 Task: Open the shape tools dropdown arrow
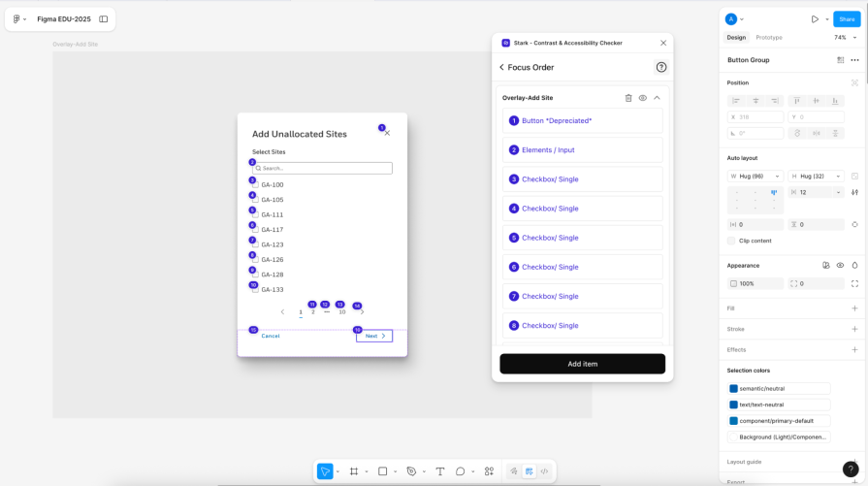click(396, 471)
